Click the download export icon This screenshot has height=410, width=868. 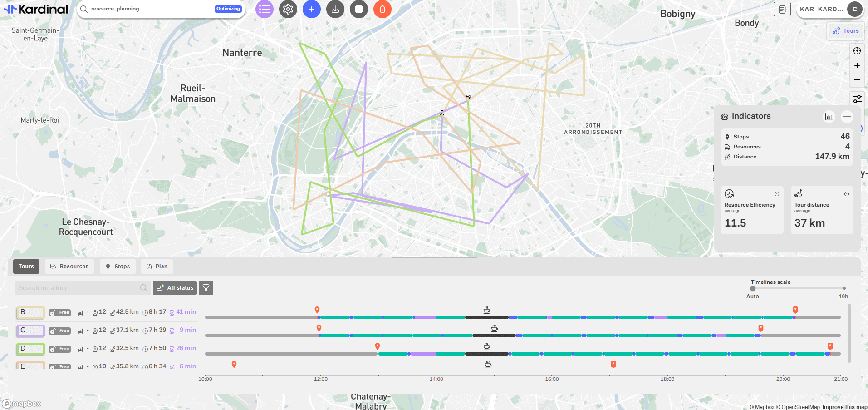335,9
